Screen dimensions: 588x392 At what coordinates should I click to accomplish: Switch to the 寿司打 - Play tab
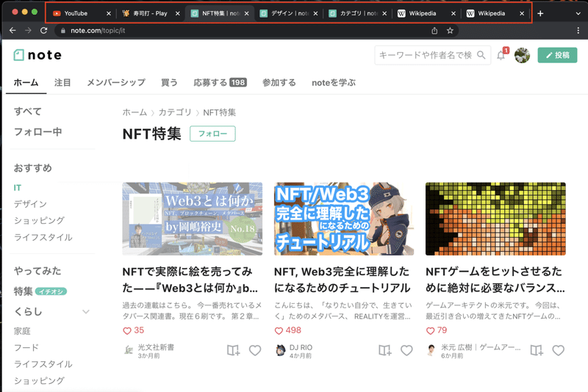coord(151,13)
